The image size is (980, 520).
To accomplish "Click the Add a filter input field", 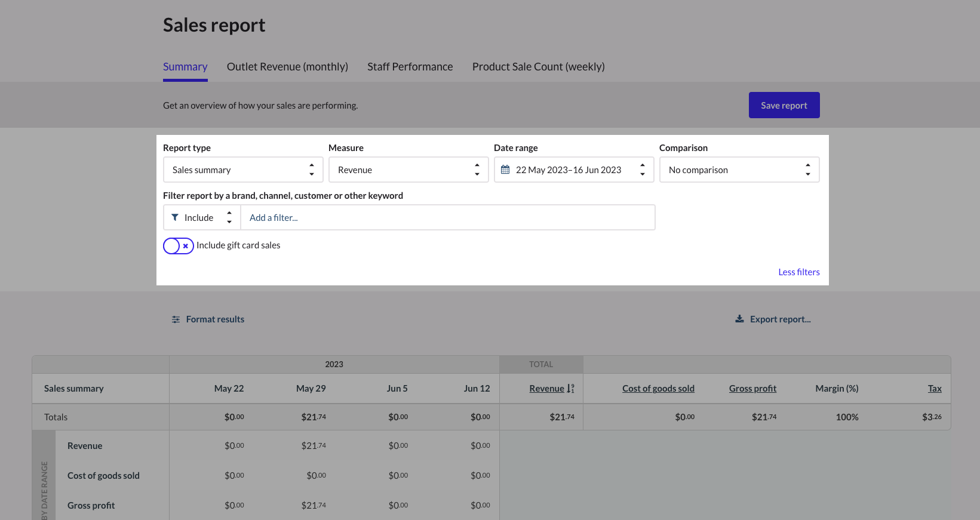I will pos(447,217).
